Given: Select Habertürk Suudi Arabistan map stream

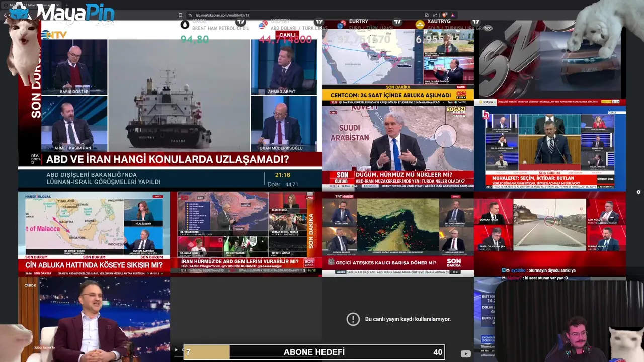Looking at the screenshot, I should coord(398,148).
